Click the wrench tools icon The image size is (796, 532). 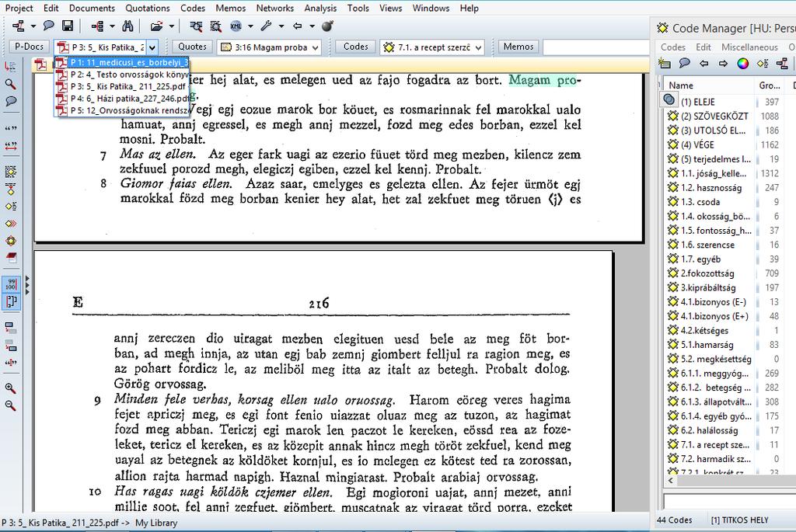click(267, 26)
